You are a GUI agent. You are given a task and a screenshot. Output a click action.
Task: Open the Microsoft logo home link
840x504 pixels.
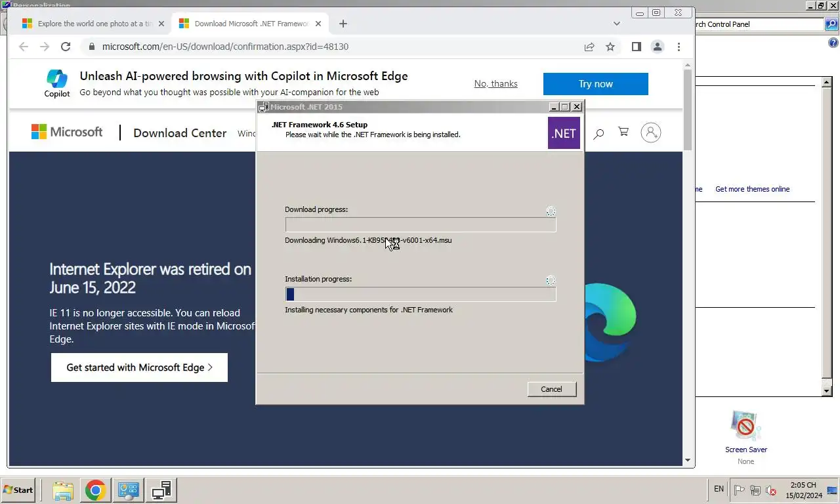(67, 132)
